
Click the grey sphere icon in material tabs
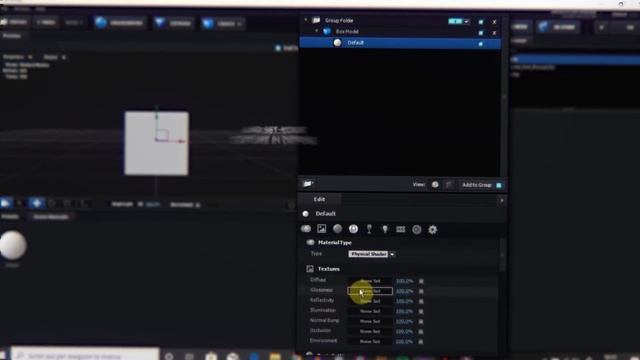337,229
